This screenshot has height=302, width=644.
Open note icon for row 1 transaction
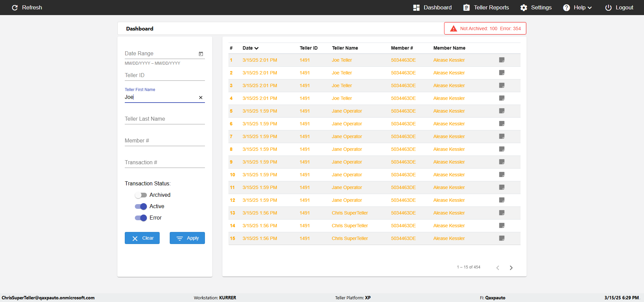pos(502,60)
